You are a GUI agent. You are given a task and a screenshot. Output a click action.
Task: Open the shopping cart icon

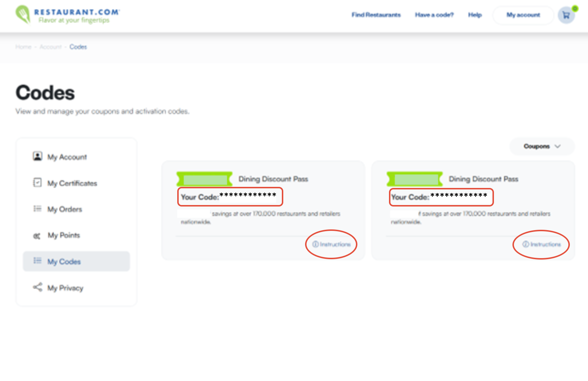tap(566, 15)
